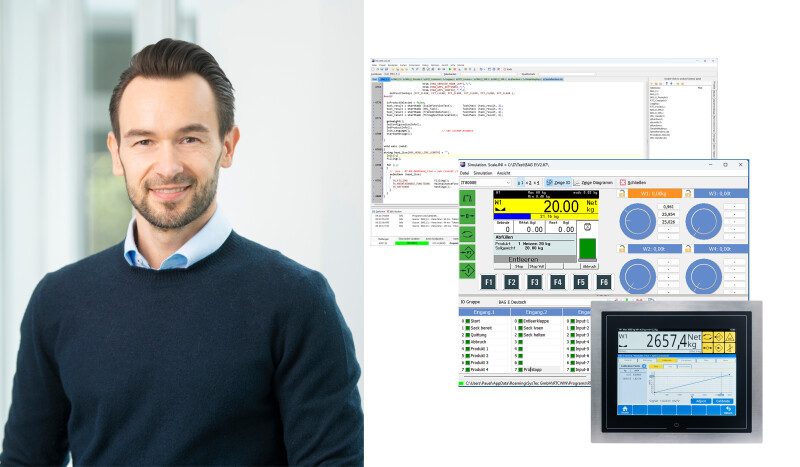The image size is (800, 467).
Task: Tap the Adjust button on terminal screen
Action: click(701, 401)
